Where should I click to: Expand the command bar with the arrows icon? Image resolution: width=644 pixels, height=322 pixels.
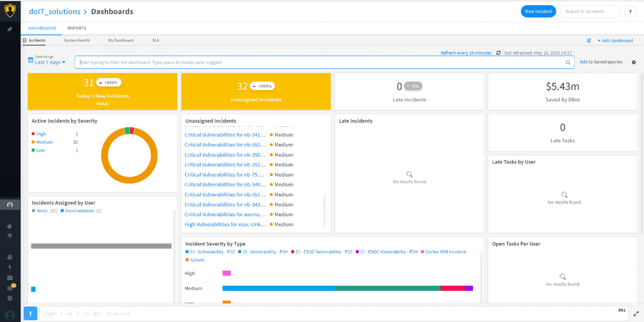[x=637, y=314]
